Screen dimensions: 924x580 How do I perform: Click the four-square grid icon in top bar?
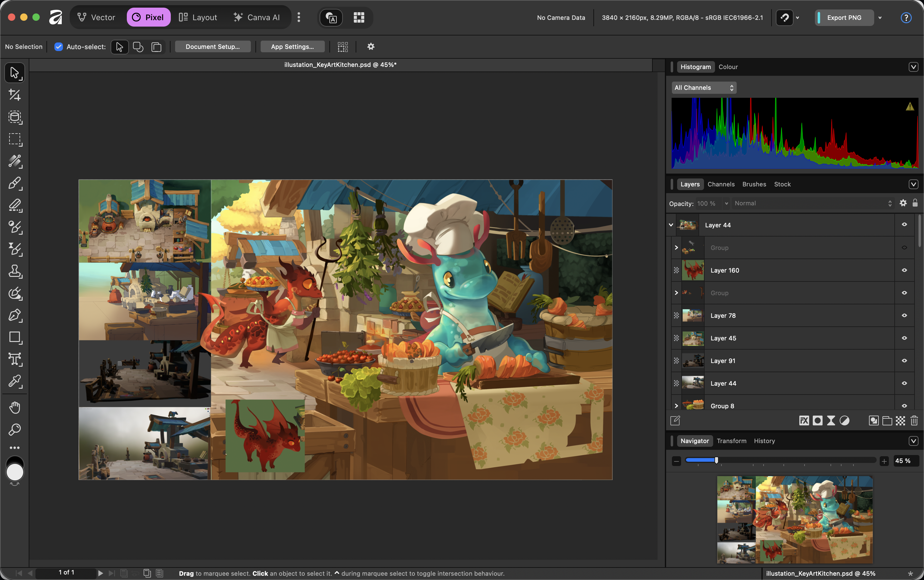359,17
